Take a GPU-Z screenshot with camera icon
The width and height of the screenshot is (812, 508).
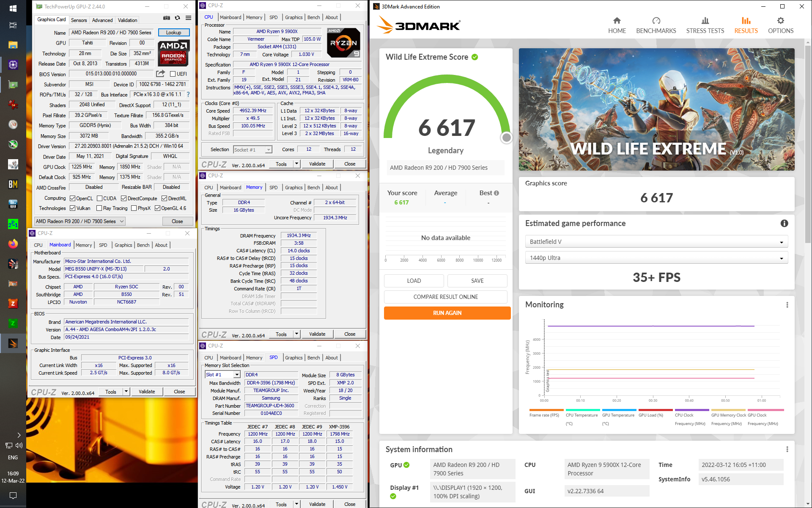coord(167,18)
